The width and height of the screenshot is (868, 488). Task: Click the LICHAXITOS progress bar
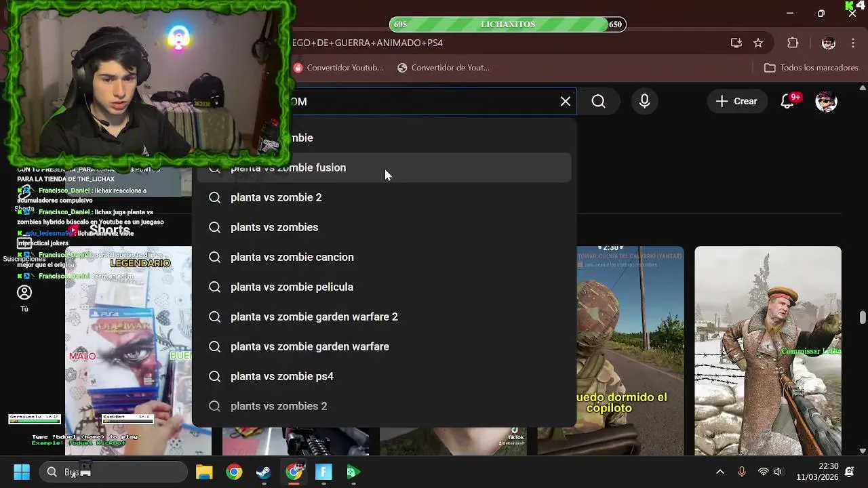pyautogui.click(x=508, y=24)
